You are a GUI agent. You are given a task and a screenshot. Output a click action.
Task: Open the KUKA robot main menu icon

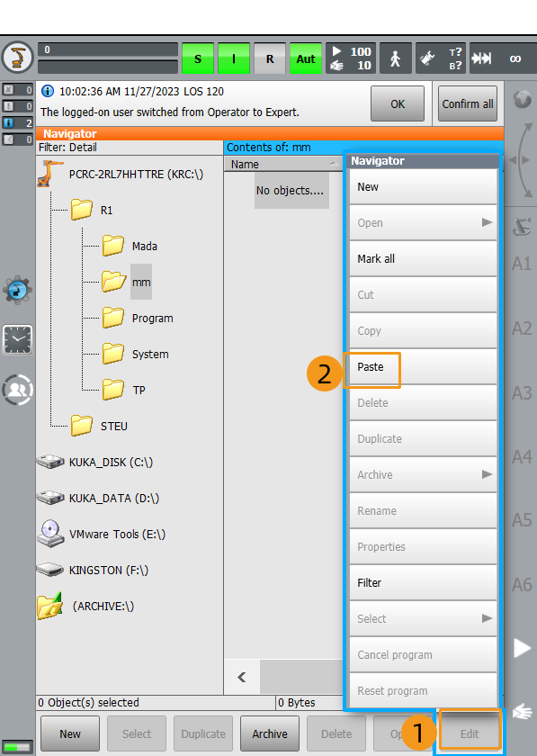tap(18, 58)
